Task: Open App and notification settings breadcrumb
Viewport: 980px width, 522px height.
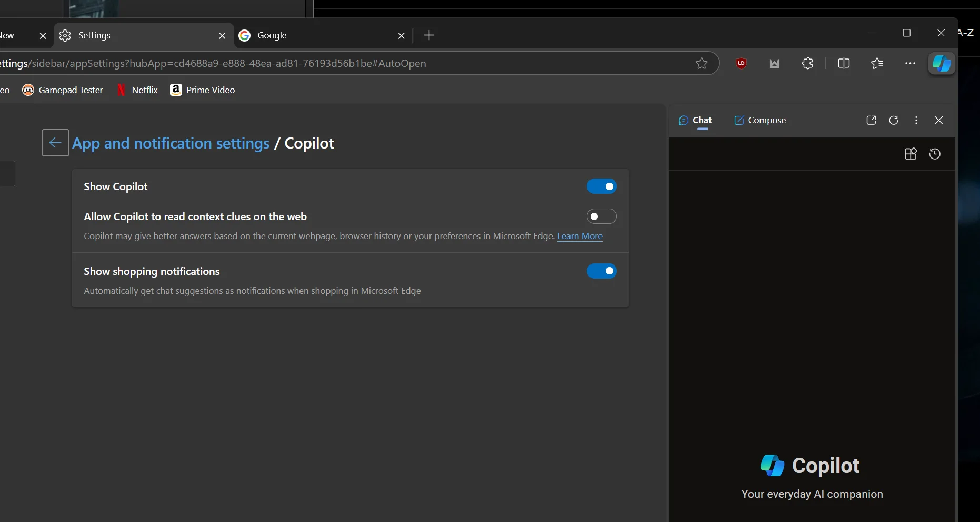Action: 171,143
